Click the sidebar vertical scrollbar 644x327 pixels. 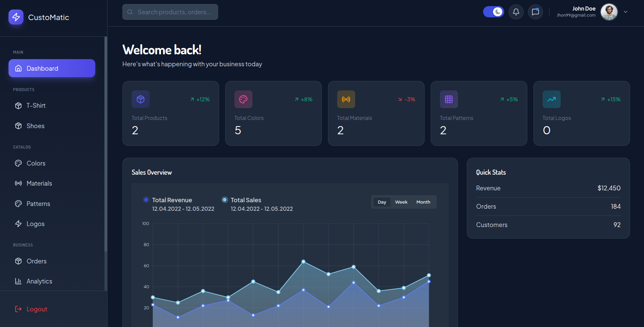[106, 144]
